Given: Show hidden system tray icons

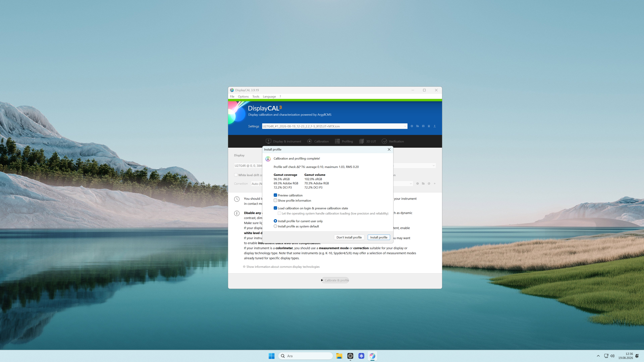Looking at the screenshot, I should click(598, 356).
